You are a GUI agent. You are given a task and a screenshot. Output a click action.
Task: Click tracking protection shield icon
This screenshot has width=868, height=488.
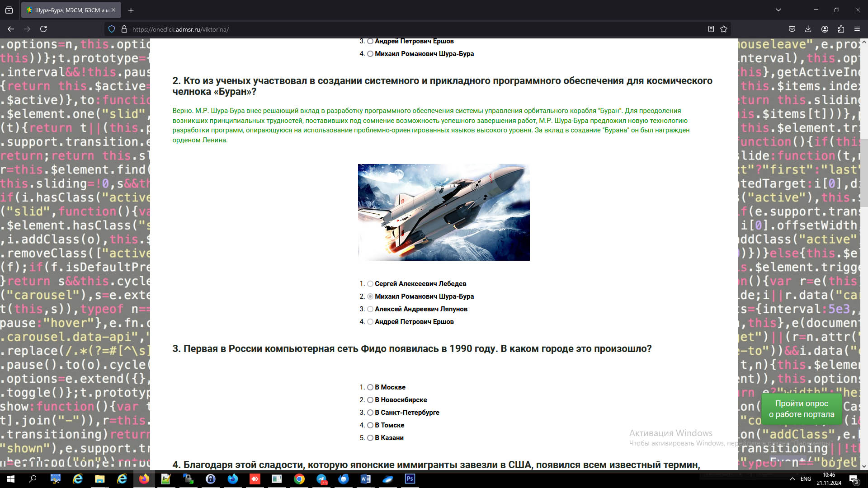[x=112, y=29]
